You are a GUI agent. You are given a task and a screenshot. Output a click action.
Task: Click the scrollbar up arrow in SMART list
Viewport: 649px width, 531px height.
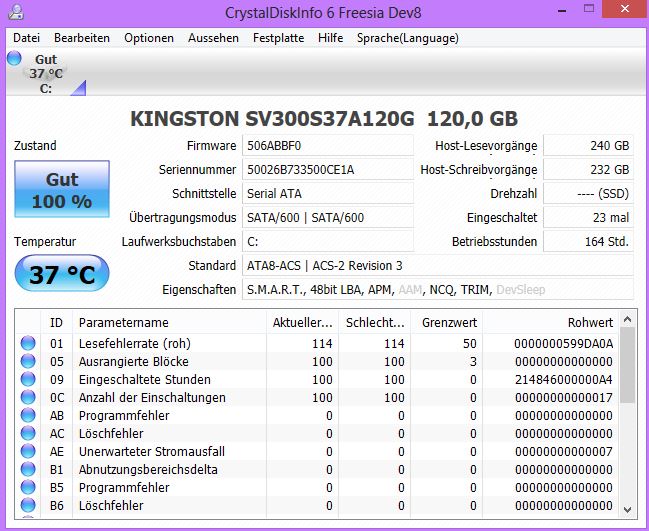(627, 319)
